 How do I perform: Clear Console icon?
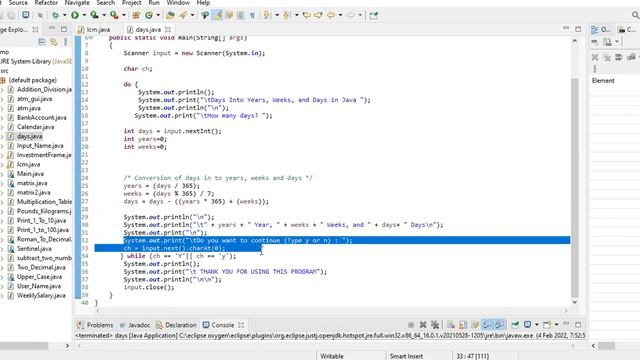point(451,325)
